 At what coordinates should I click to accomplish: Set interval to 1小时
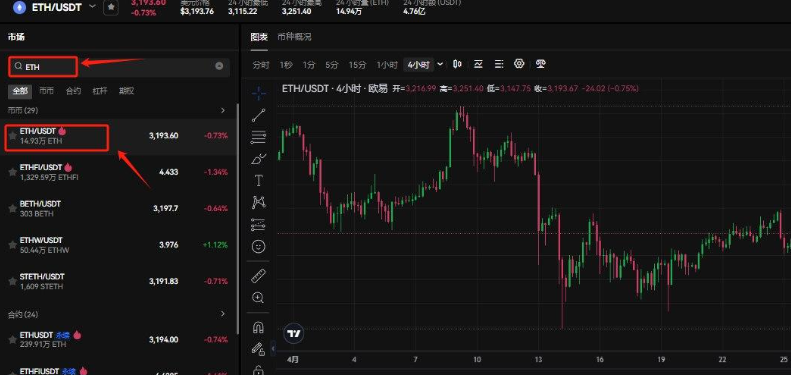click(387, 65)
